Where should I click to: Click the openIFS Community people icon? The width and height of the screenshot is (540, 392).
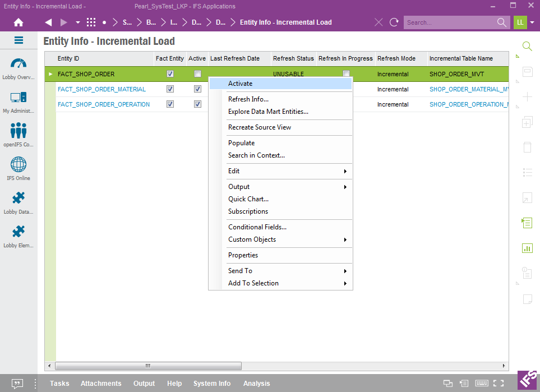point(19,131)
